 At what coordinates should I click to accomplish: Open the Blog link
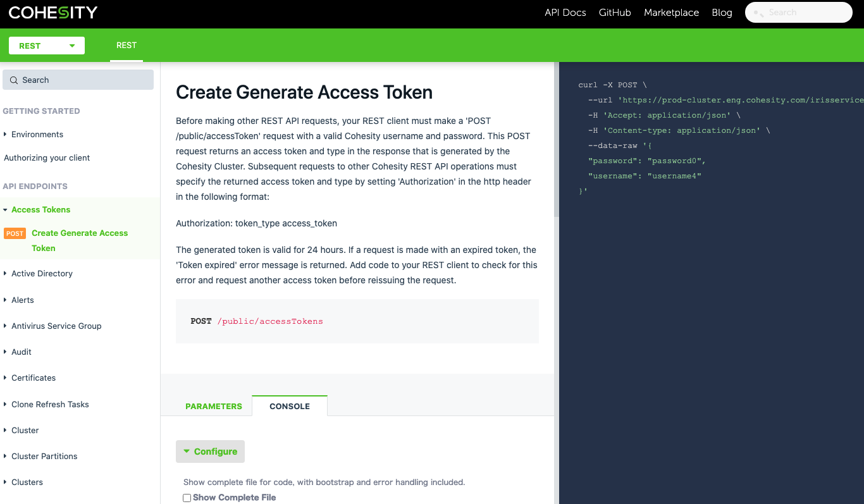click(x=722, y=12)
